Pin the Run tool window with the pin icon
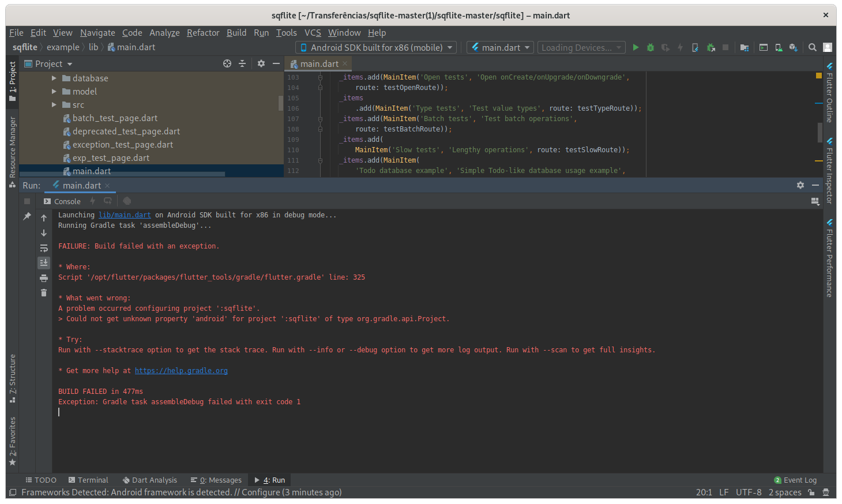 pos(27,215)
